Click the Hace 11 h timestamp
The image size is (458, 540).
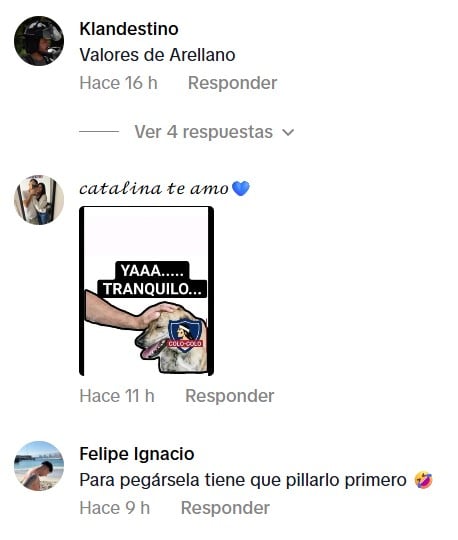(117, 396)
